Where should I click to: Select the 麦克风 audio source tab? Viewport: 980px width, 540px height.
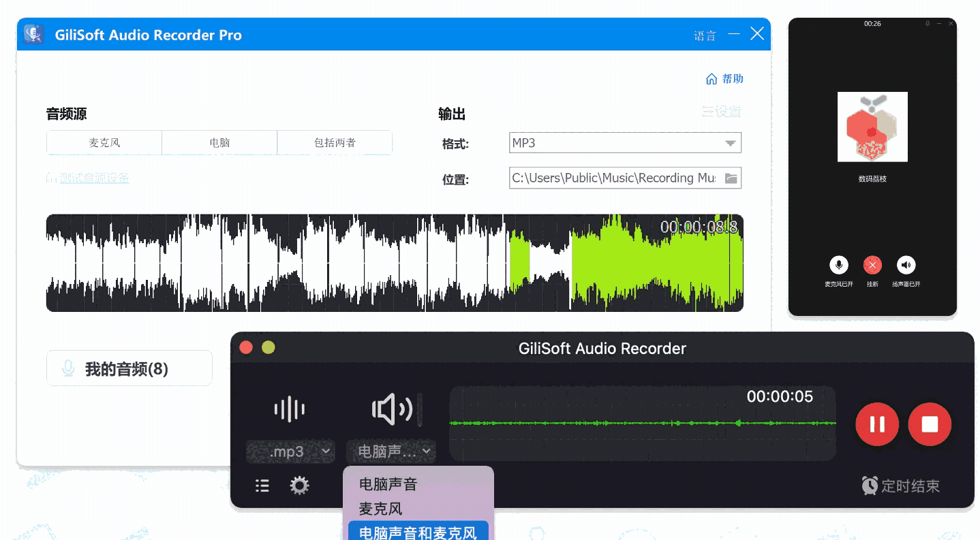104,142
